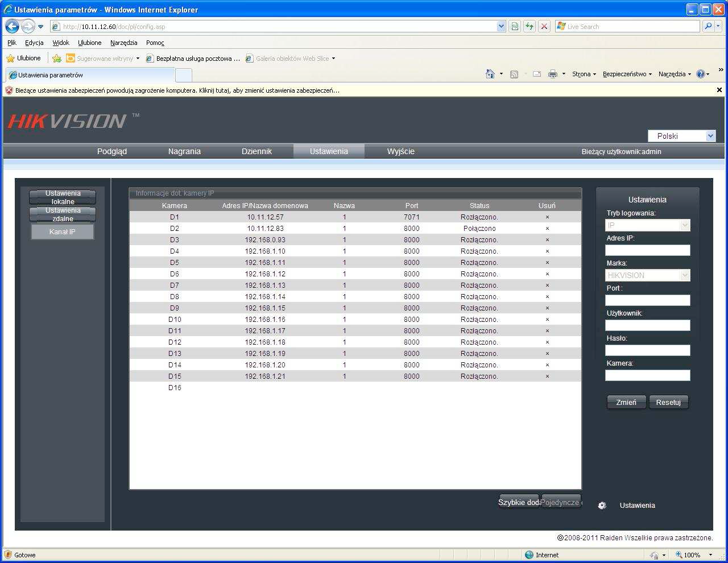Focus the Kamera input field
Image resolution: width=728 pixels, height=563 pixels.
[647, 375]
